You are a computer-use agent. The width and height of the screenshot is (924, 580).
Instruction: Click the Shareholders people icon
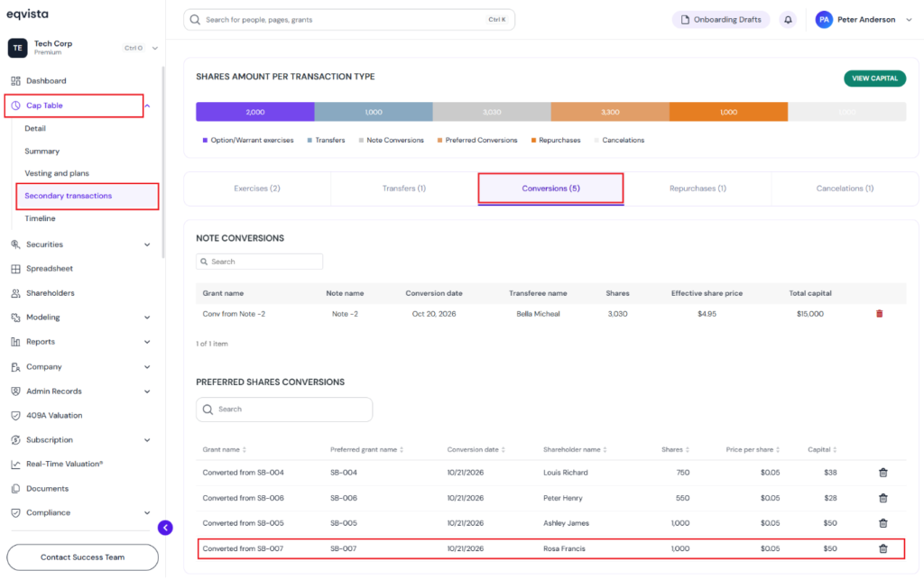(15, 293)
